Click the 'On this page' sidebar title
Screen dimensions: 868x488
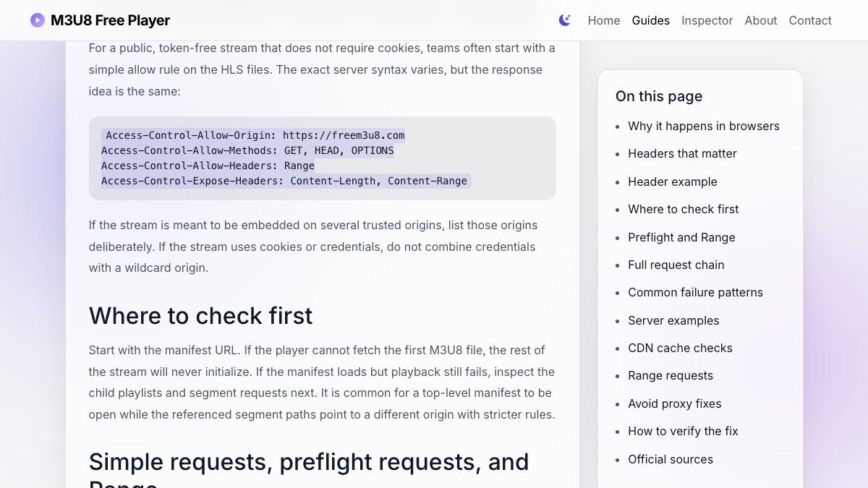(659, 96)
